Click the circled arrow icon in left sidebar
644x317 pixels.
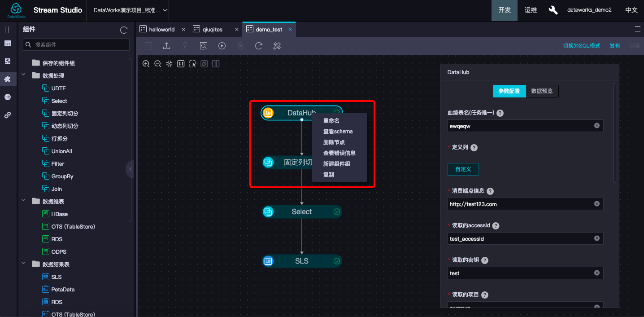[x=7, y=97]
